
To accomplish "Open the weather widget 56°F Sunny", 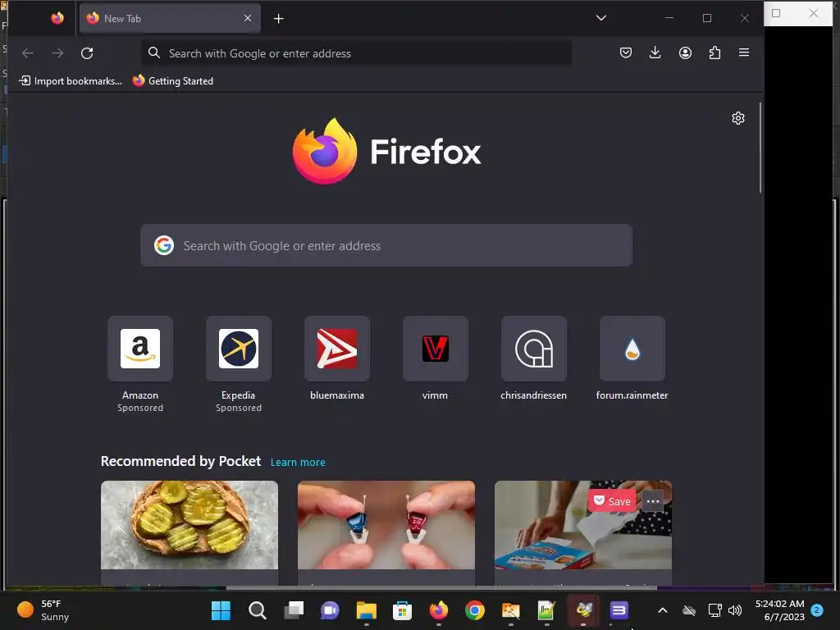I will coord(44,610).
